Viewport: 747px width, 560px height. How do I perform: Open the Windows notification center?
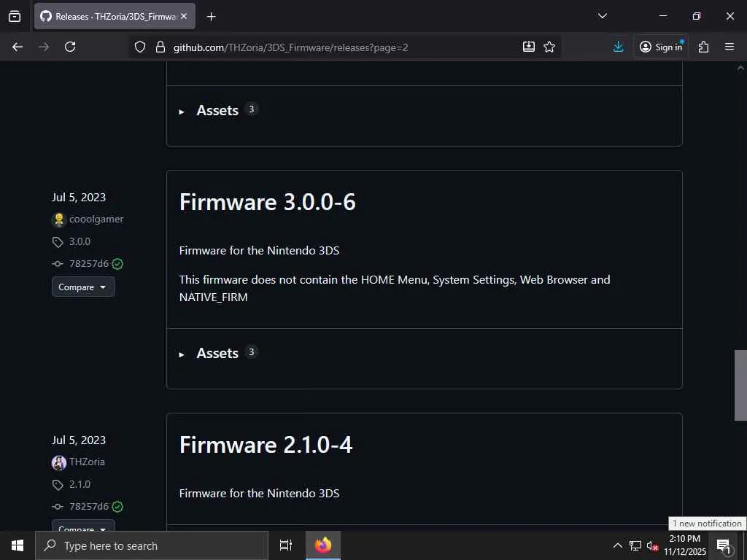(x=724, y=546)
